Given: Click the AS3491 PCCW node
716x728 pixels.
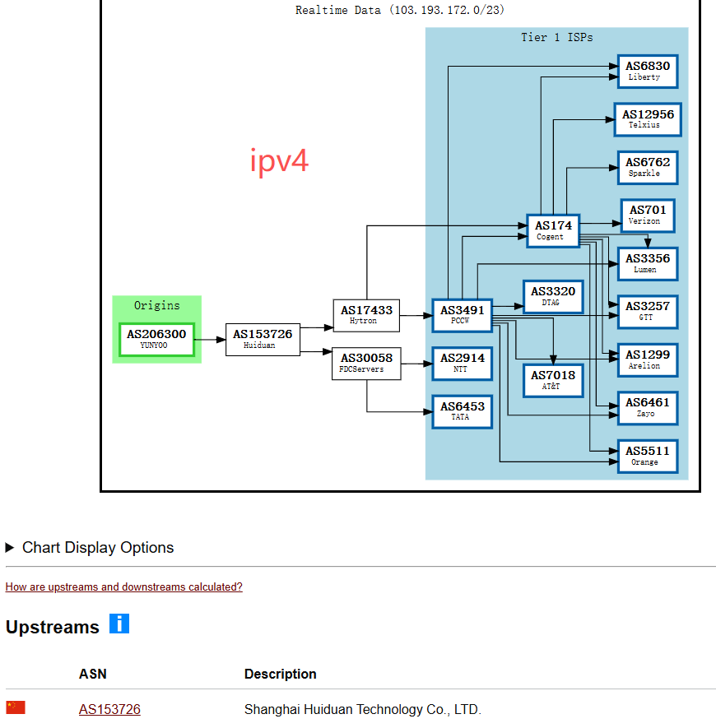Looking at the screenshot, I should (x=463, y=316).
